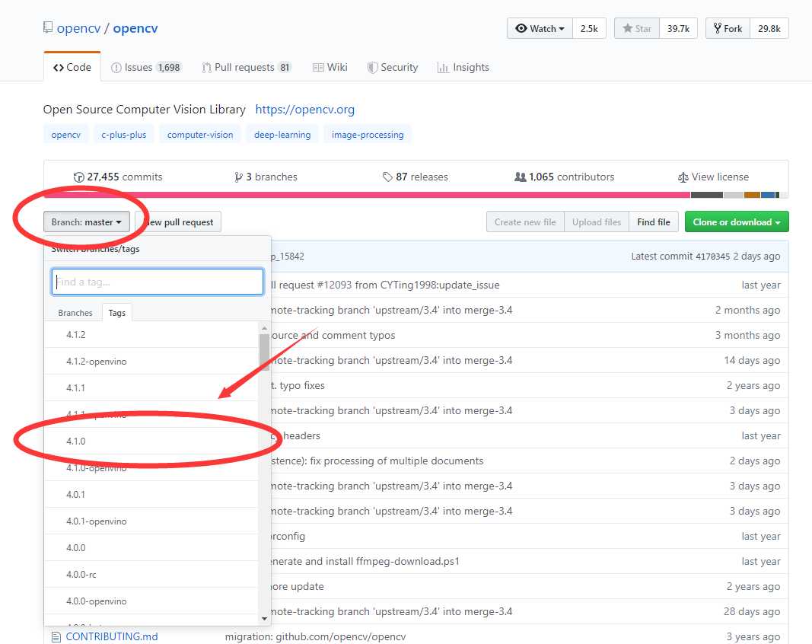This screenshot has width=812, height=644.
Task: Click the tag list scroll down arrow
Action: [x=264, y=619]
